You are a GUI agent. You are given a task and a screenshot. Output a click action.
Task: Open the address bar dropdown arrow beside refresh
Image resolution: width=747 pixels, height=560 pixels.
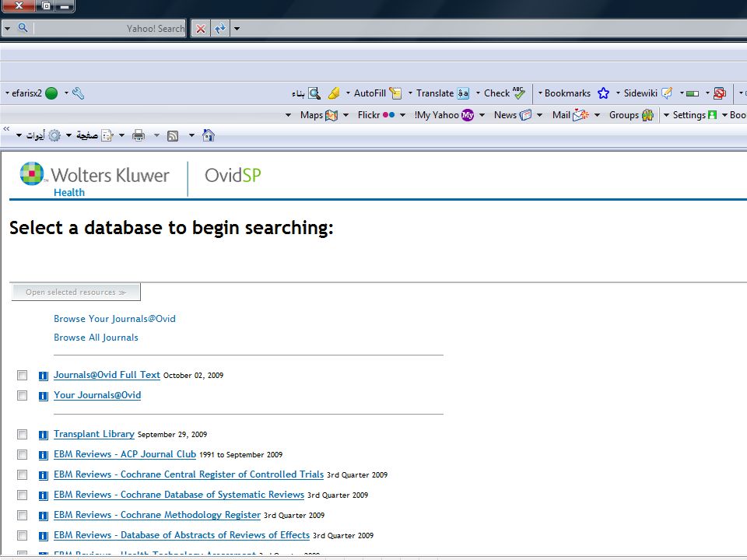[237, 29]
